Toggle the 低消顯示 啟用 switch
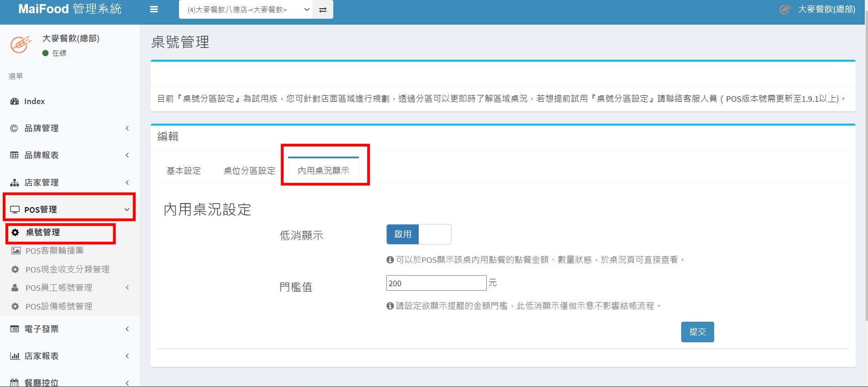 click(419, 234)
